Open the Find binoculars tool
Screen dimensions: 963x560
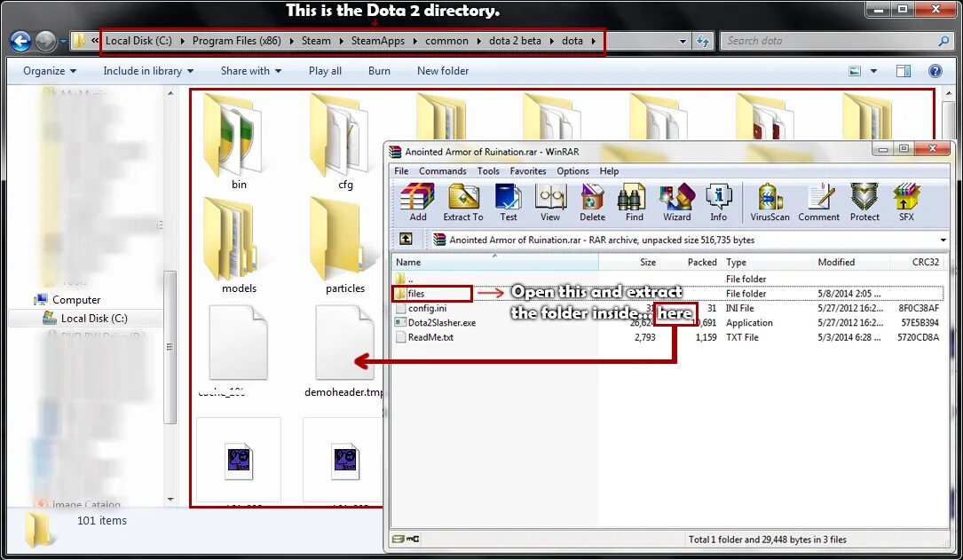[x=634, y=202]
